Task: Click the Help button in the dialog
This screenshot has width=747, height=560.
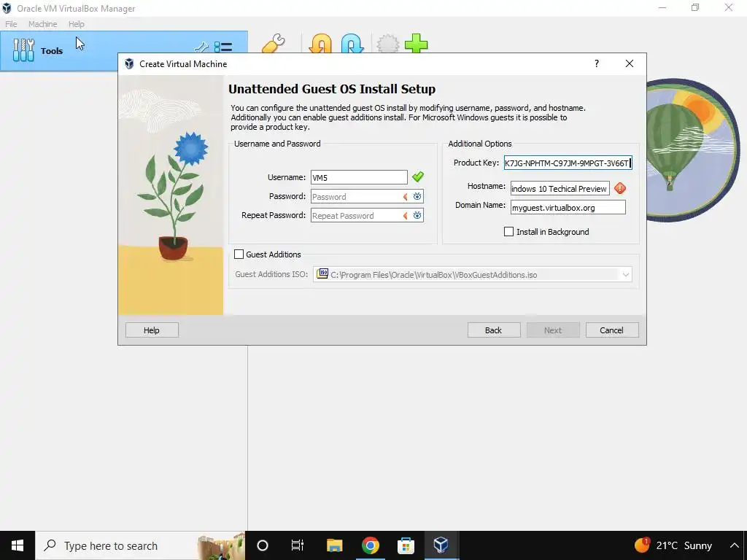Action: pyautogui.click(x=152, y=330)
